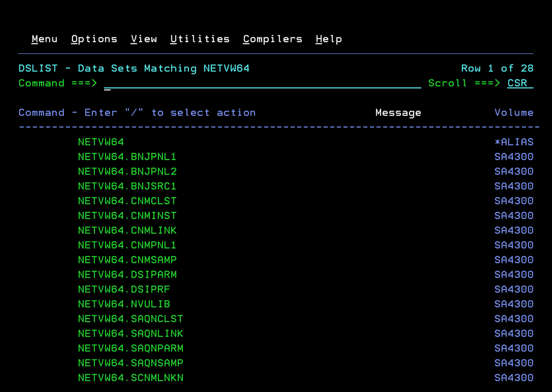
Task: Open the Compilers menu
Action: (x=273, y=39)
